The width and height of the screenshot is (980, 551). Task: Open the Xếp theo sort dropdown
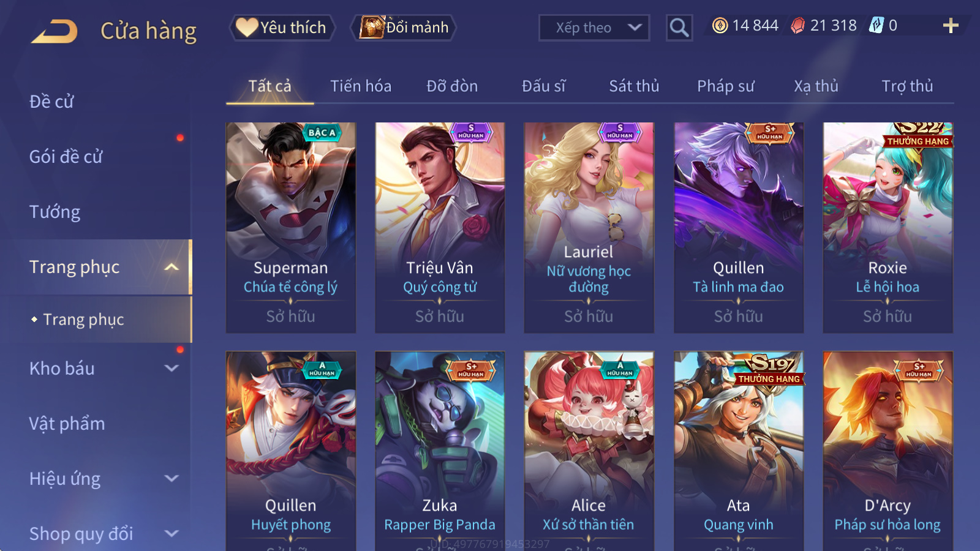click(x=594, y=28)
